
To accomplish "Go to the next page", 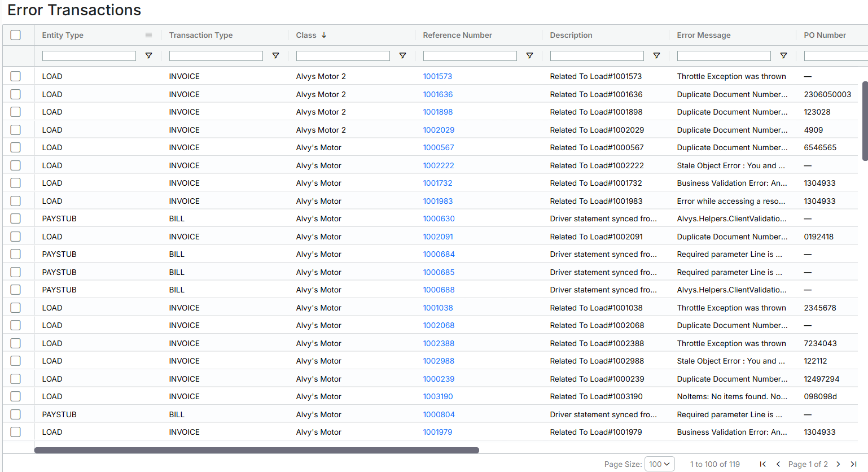I will point(838,464).
